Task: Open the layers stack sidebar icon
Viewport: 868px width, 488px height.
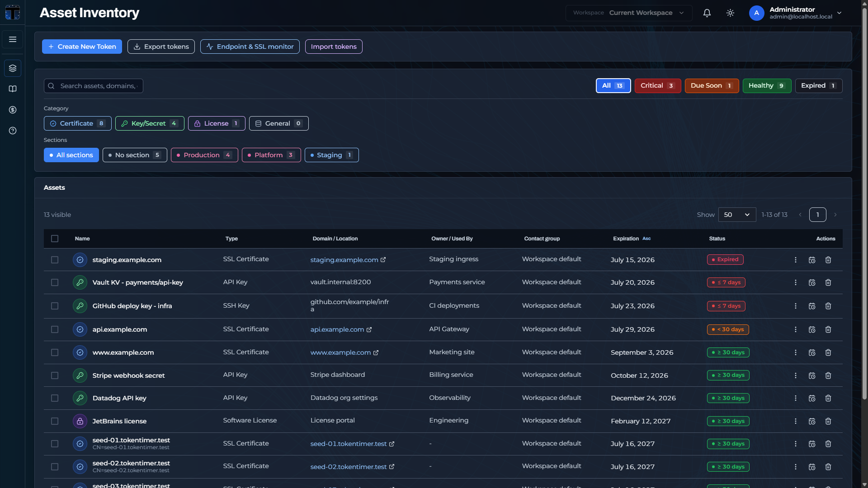Action: pyautogui.click(x=13, y=68)
